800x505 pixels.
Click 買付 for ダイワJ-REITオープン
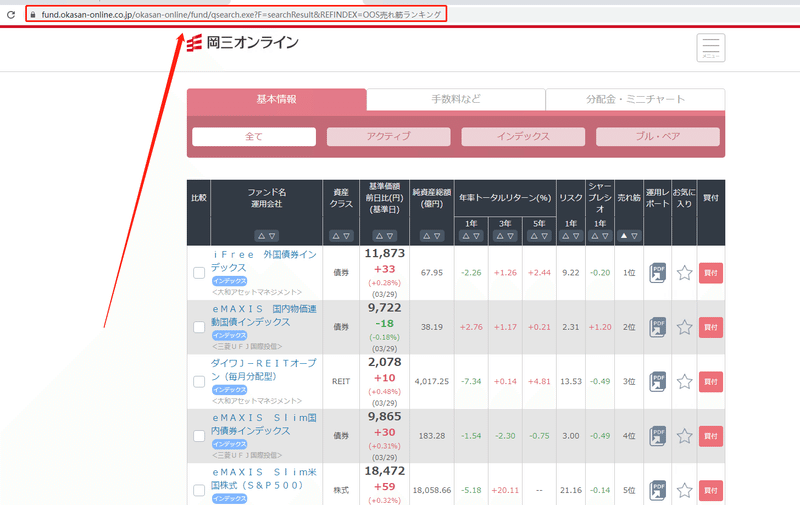pyautogui.click(x=711, y=382)
